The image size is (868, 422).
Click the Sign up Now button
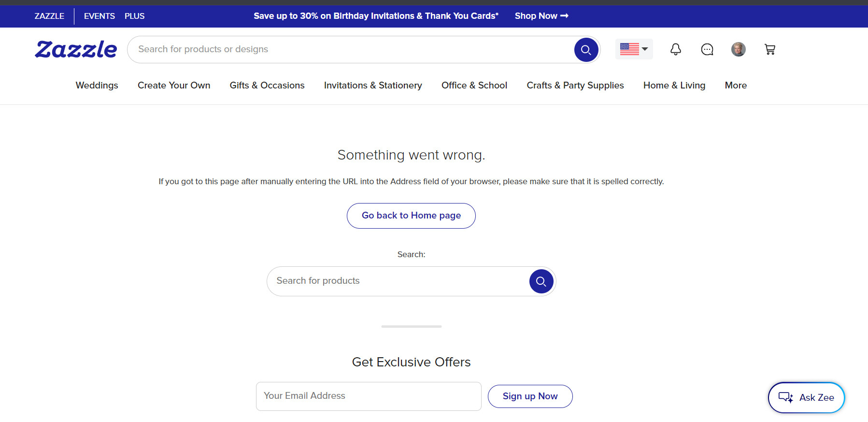pos(530,396)
